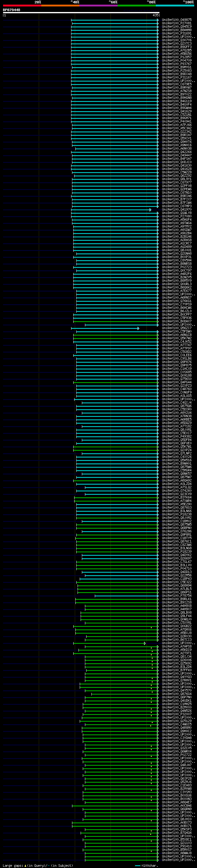
Task: Select the UniRef100_C6T9E5 label
Action: 177,84
